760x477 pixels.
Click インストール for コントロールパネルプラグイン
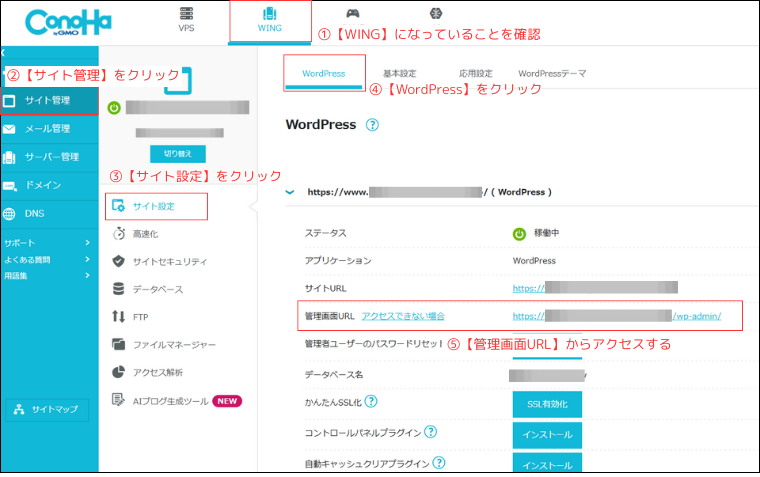pos(547,435)
